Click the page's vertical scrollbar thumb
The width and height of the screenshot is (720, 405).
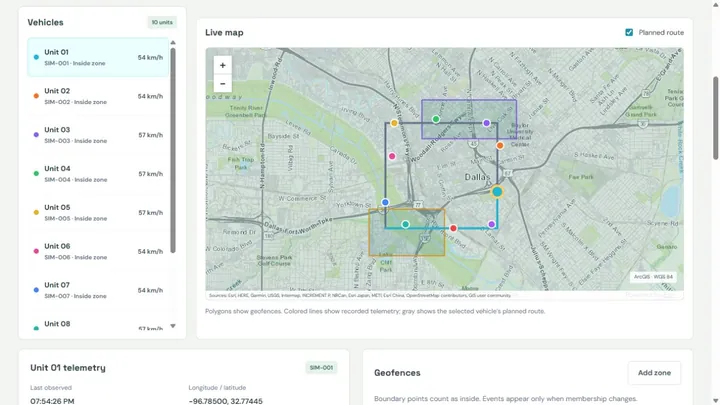coord(715,118)
